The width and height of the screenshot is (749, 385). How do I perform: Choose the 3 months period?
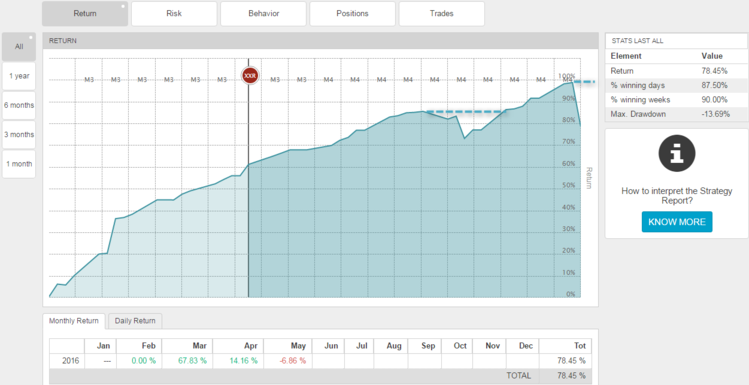click(x=19, y=135)
